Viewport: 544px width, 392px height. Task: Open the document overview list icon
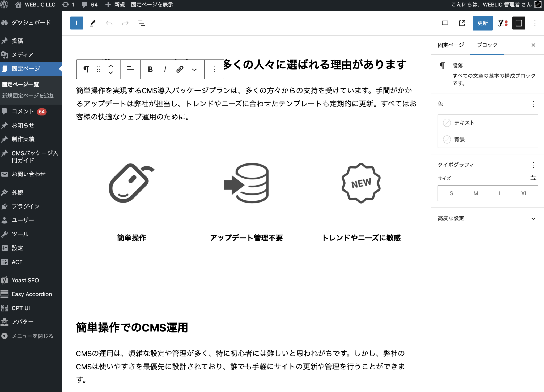pos(142,23)
